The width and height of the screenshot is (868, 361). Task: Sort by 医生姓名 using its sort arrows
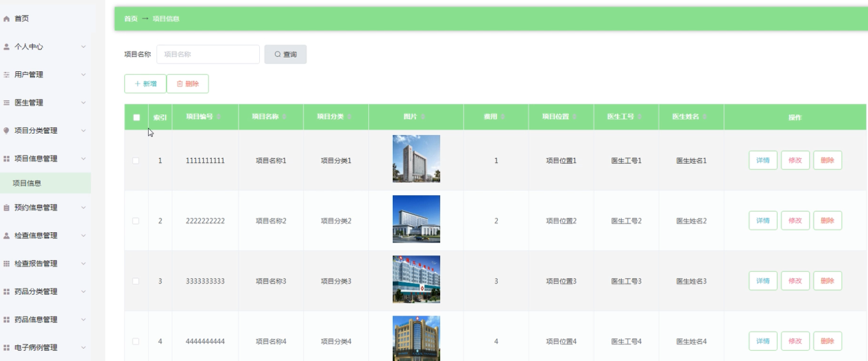706,117
